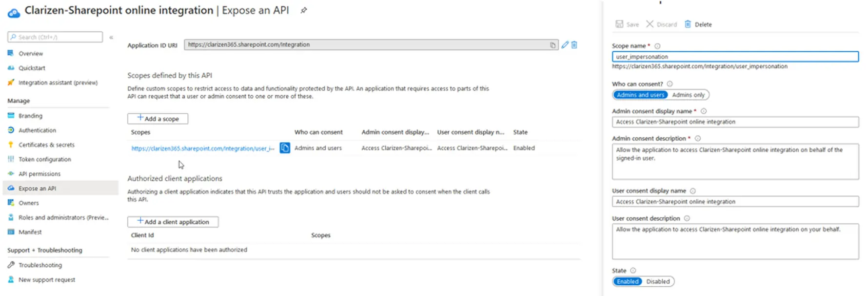Open Integration assistant (preview)
Image resolution: width=868 pixels, height=296 pixels.
tap(58, 83)
